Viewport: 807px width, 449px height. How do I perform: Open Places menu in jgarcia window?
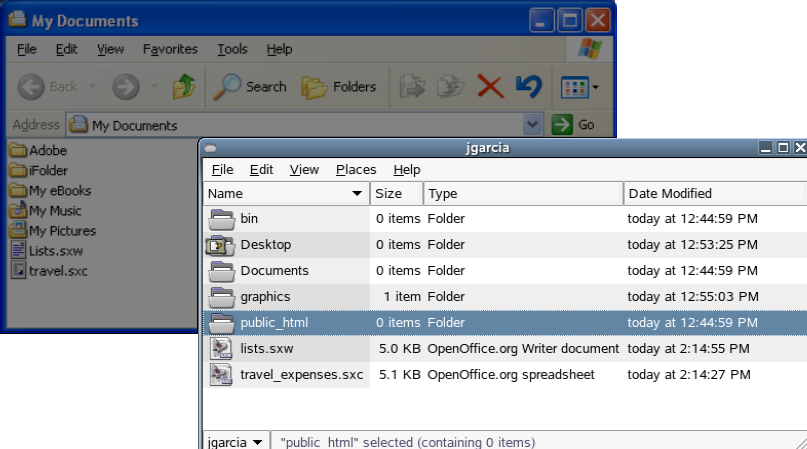[356, 169]
